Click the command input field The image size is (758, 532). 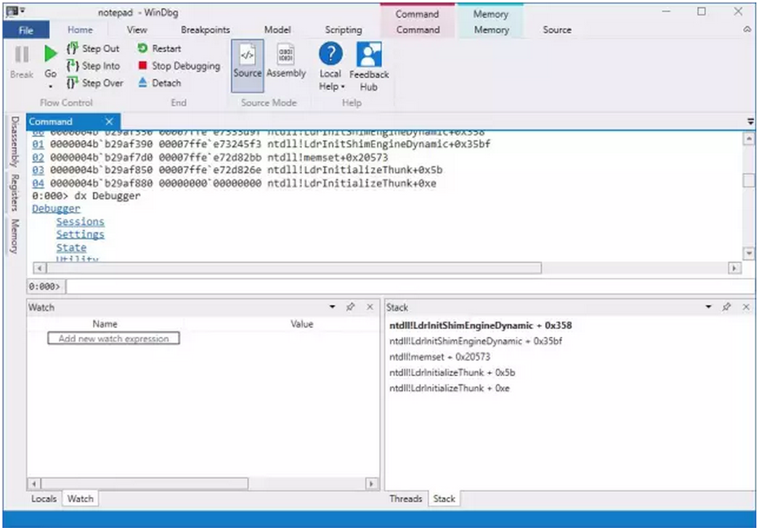click(x=410, y=286)
